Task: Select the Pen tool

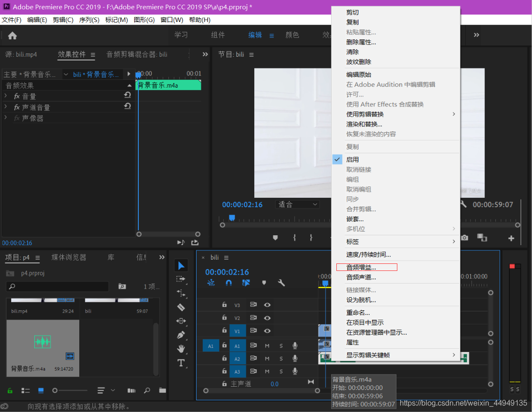Action: pyautogui.click(x=181, y=335)
